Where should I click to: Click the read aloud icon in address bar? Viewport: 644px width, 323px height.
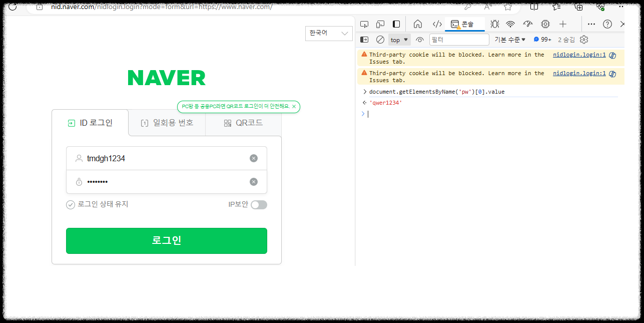[x=488, y=7]
